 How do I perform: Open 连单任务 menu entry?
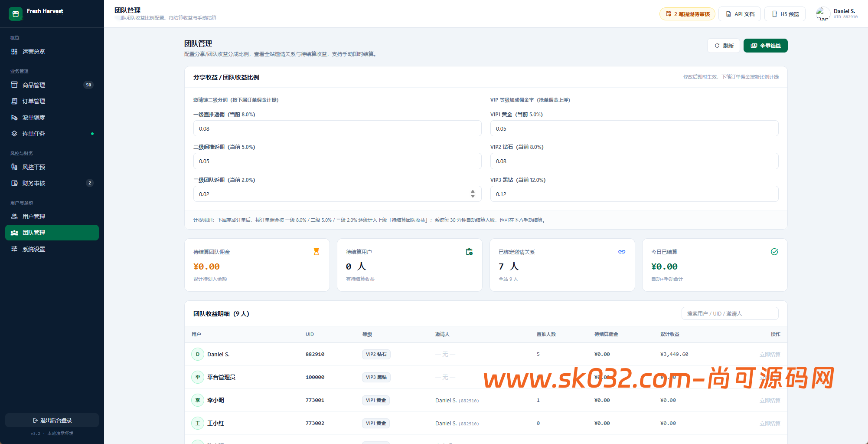tap(52, 134)
